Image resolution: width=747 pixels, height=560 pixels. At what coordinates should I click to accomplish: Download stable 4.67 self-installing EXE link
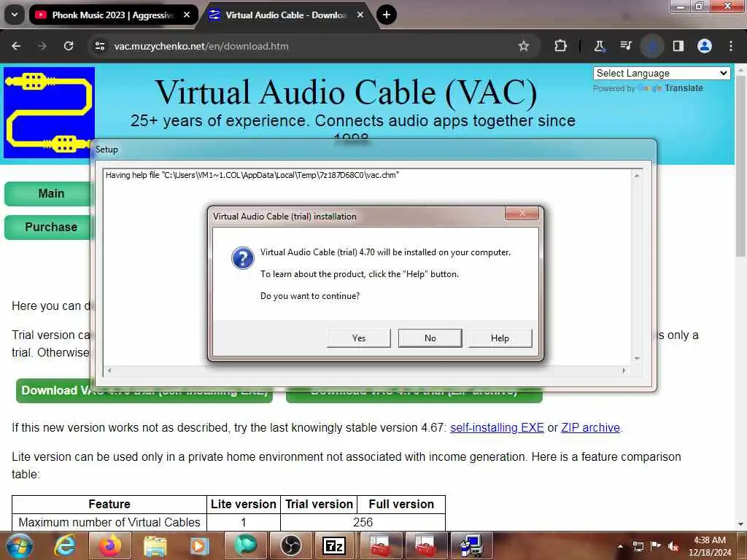click(497, 427)
